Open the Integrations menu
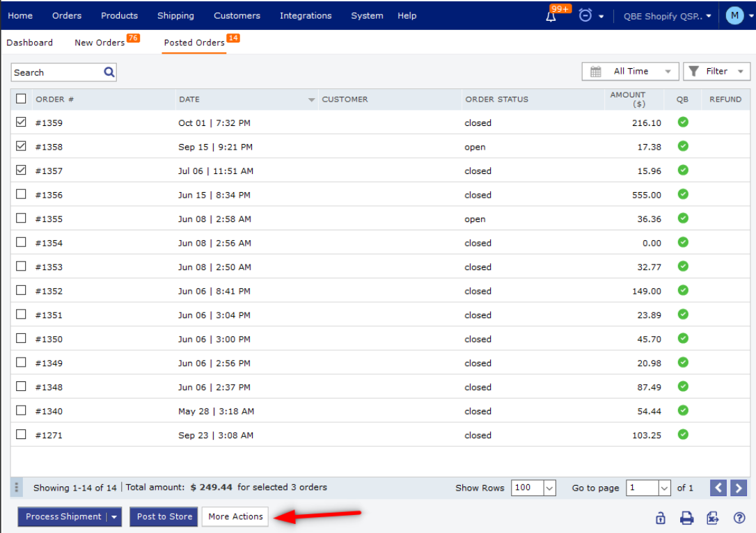This screenshot has height=533, width=756. coord(305,15)
